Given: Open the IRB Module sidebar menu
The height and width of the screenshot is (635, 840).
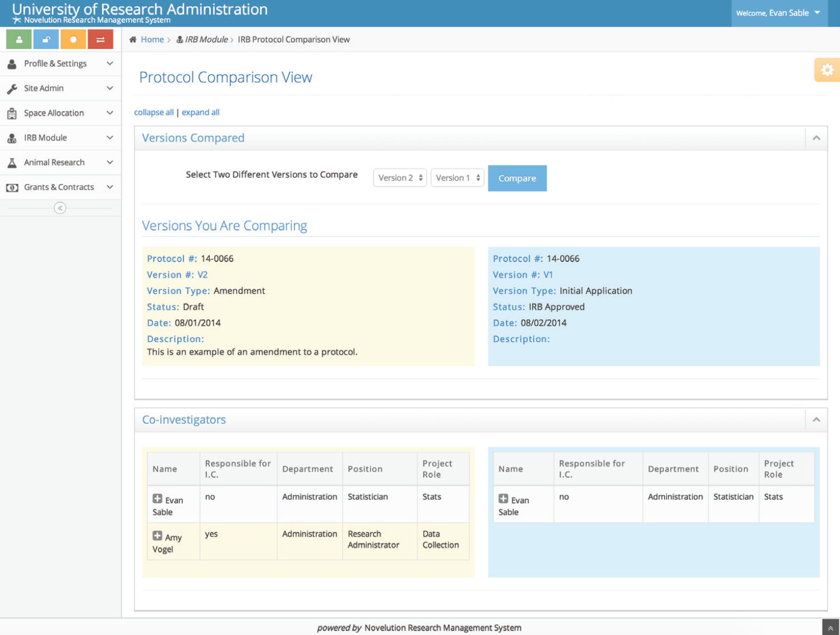Looking at the screenshot, I should point(61,138).
